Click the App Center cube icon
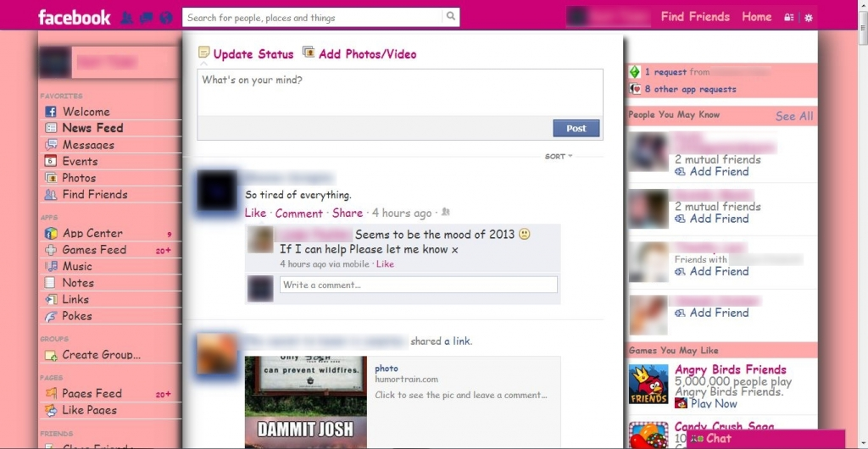 point(51,233)
